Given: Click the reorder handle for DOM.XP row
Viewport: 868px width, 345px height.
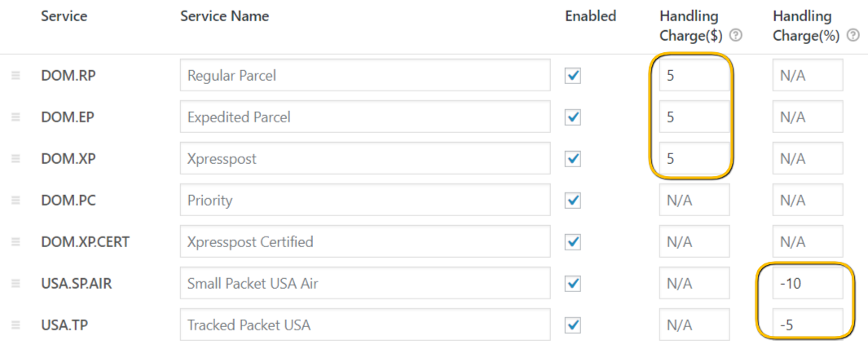Looking at the screenshot, I should click(x=16, y=158).
